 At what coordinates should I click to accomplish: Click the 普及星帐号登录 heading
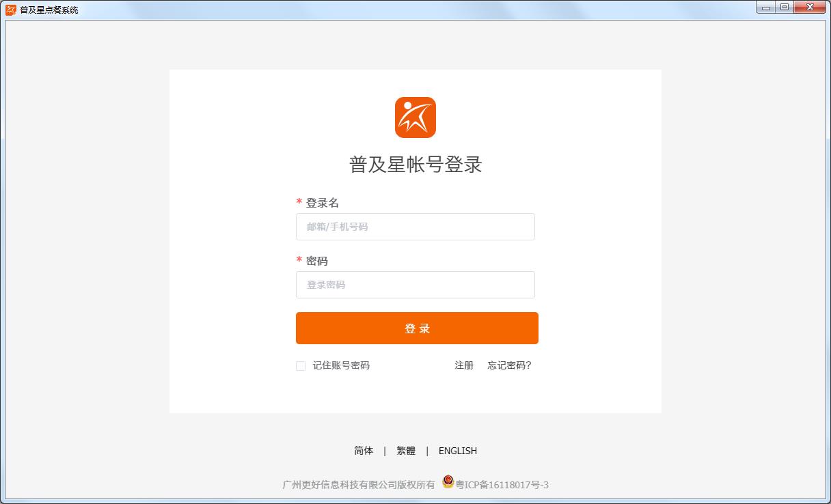pos(415,165)
